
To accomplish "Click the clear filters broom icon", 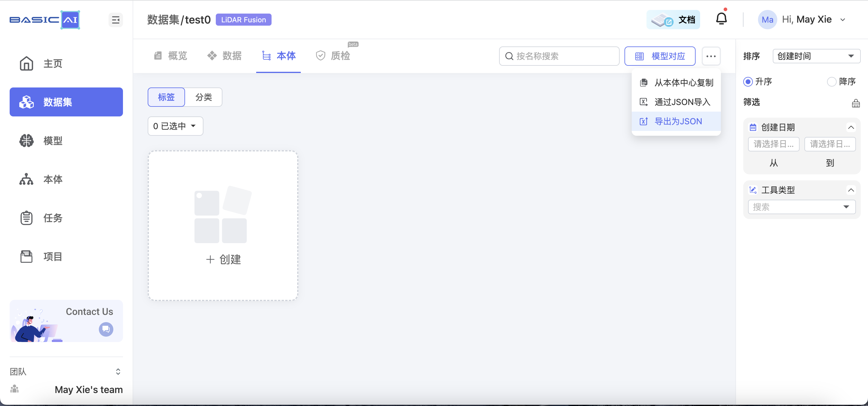I will pyautogui.click(x=856, y=103).
